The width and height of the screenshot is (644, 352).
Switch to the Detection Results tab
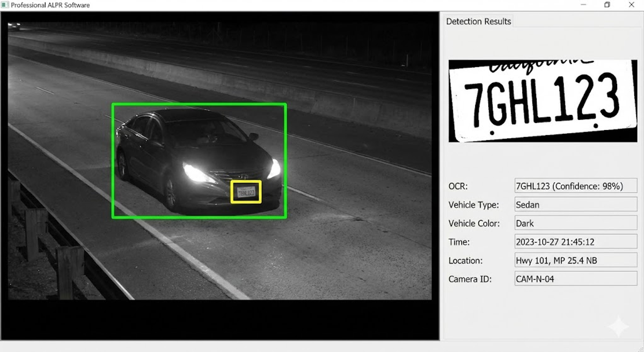(478, 21)
